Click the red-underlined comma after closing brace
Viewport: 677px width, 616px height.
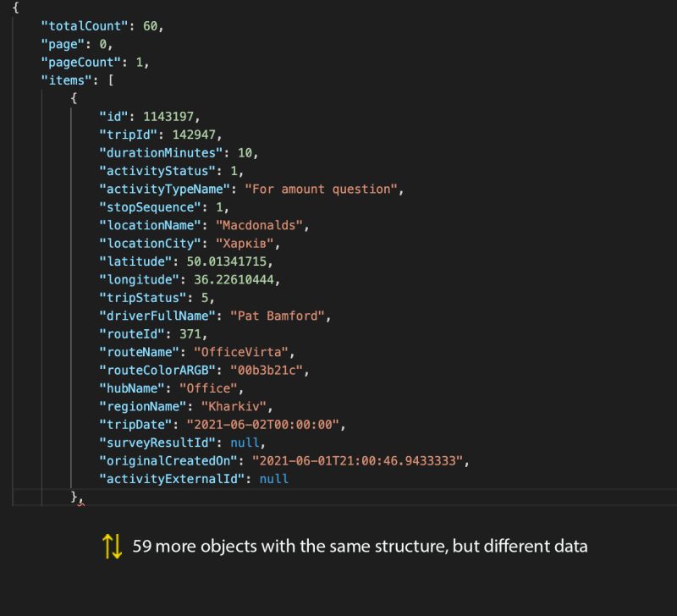tap(83, 501)
